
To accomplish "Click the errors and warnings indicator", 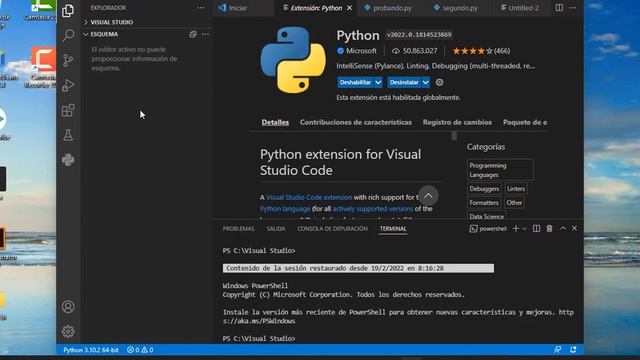I will pyautogui.click(x=140, y=350).
